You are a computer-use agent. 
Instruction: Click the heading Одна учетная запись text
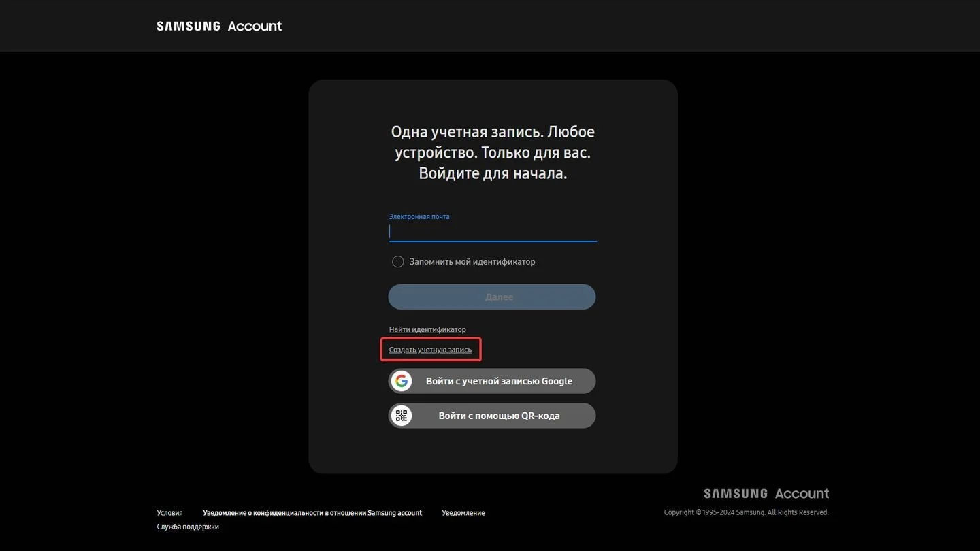(x=493, y=152)
